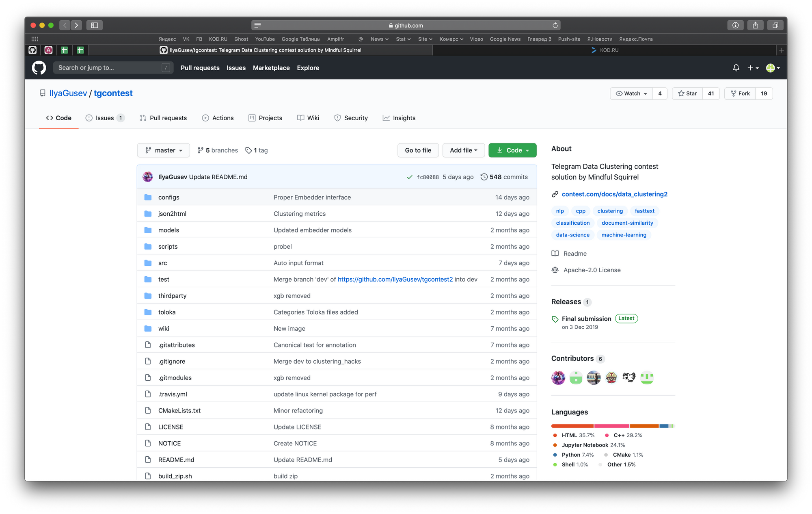812x514 pixels.
Task: Click the languages color bar
Action: click(x=613, y=426)
